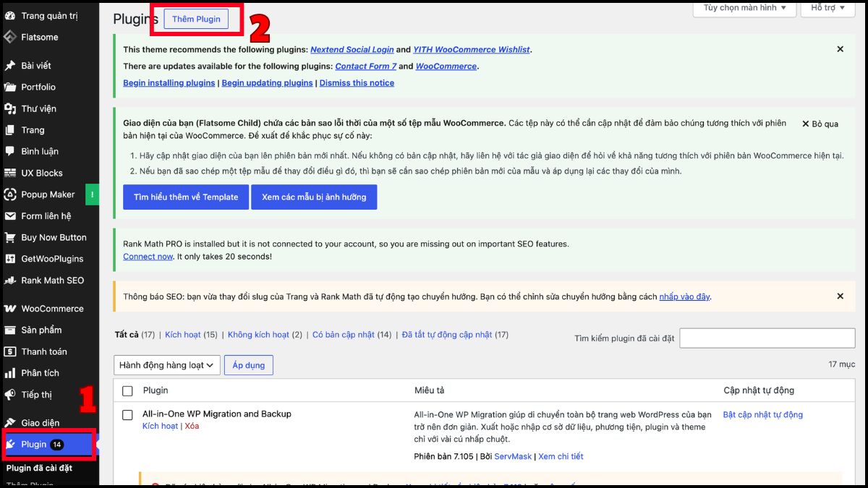Click the Rank Math SEO icon
This screenshot has width=868, height=488.
(x=10, y=281)
